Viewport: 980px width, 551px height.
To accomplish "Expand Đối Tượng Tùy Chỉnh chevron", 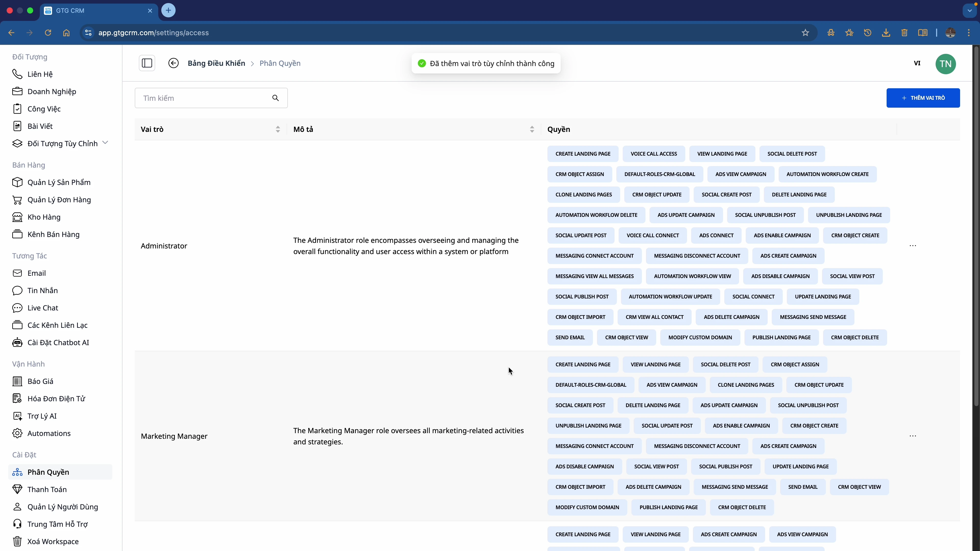I will pyautogui.click(x=105, y=143).
